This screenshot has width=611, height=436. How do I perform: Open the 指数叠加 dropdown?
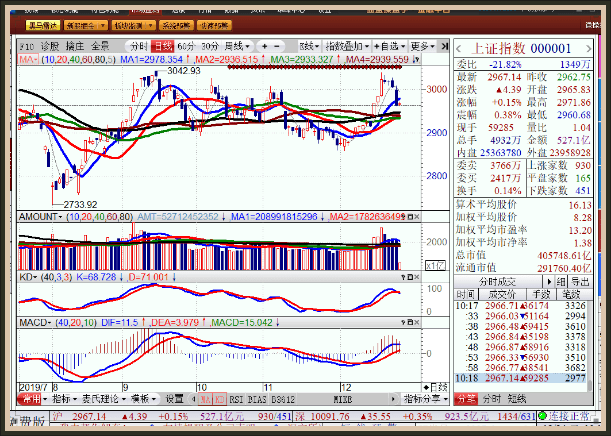(x=347, y=46)
